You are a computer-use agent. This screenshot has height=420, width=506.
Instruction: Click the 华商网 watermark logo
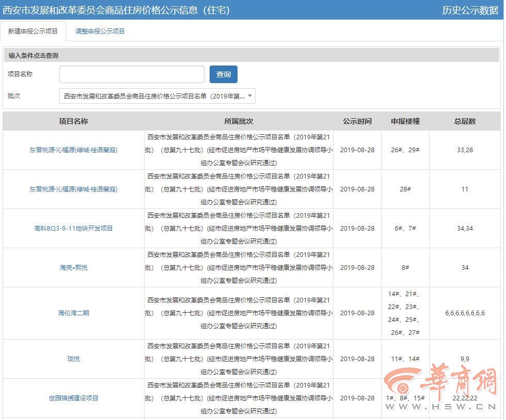tap(441, 386)
